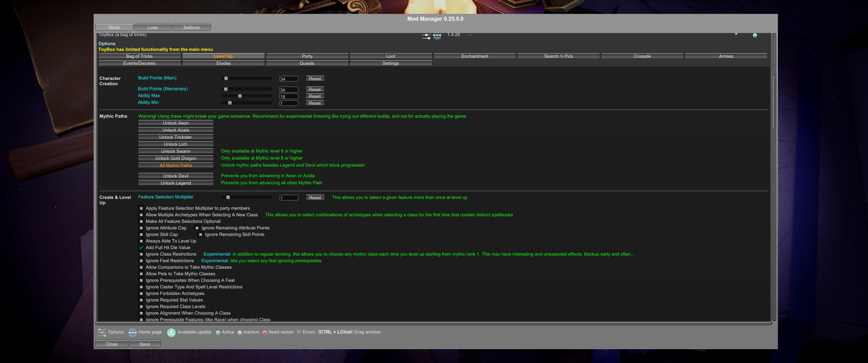Open the Logs tab in Mod Manager
This screenshot has height=363, width=868.
pos(153,27)
